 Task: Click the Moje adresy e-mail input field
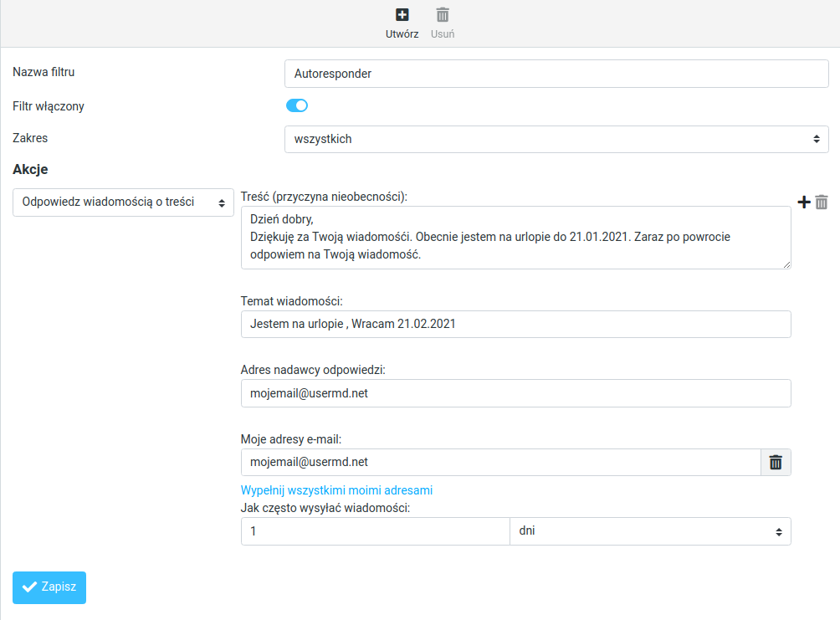[500, 462]
